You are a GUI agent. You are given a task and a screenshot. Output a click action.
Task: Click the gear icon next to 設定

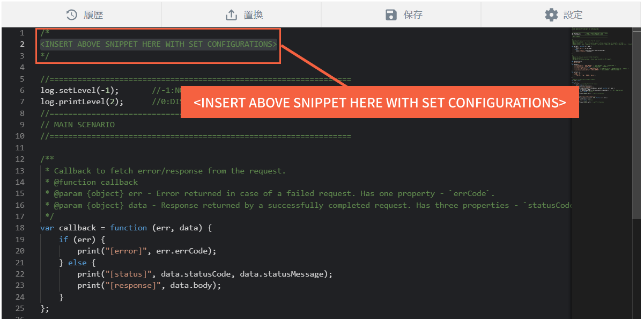coord(552,15)
